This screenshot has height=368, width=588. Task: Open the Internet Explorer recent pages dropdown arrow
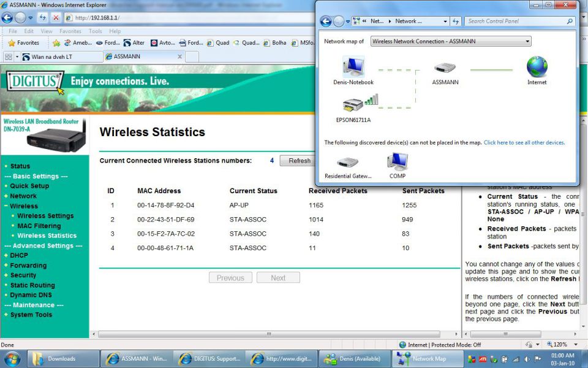31,18
